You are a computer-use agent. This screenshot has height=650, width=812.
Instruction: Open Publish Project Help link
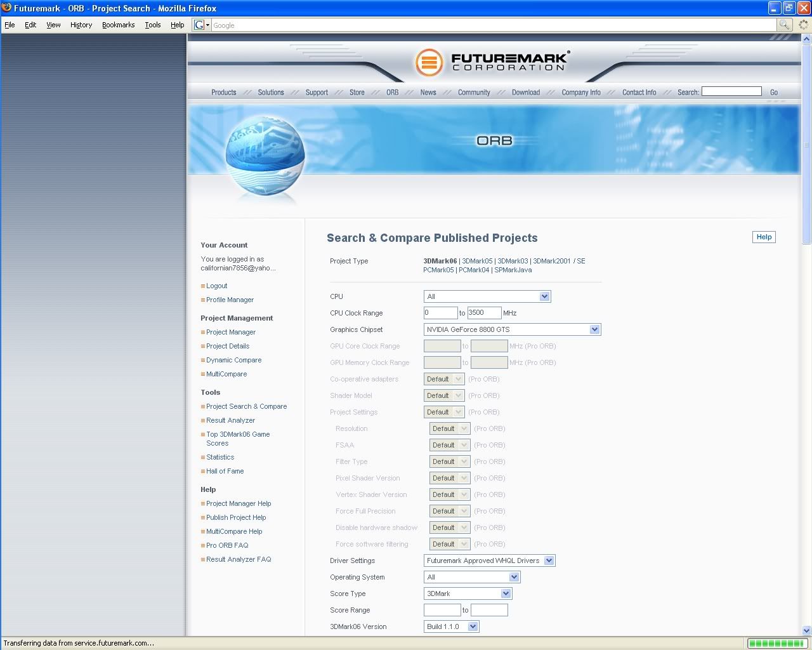click(x=236, y=517)
